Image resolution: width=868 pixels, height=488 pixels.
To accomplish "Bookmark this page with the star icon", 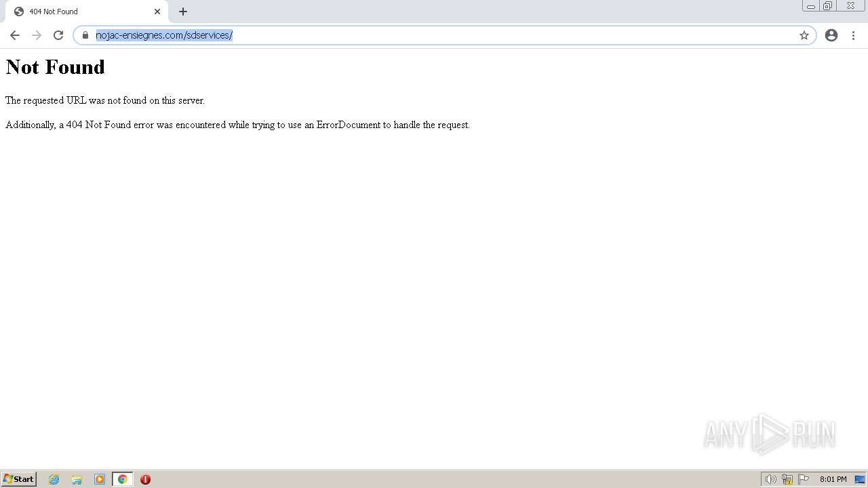I will pyautogui.click(x=804, y=35).
